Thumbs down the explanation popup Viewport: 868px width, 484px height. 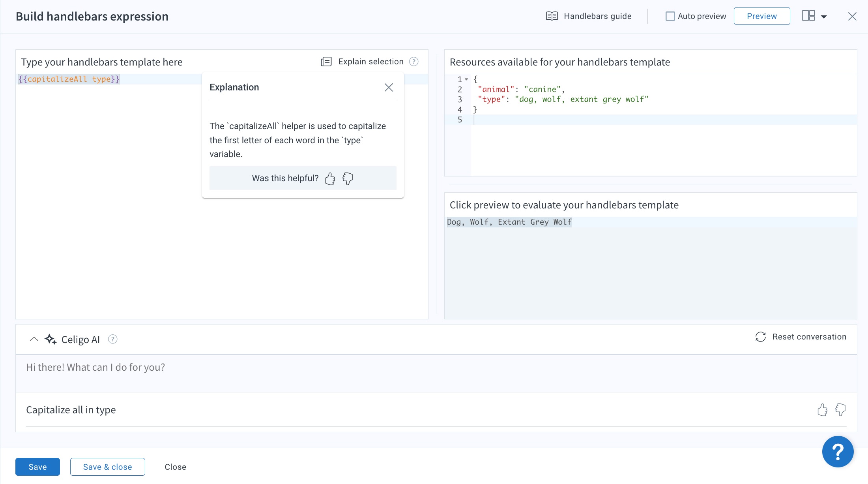[348, 179]
